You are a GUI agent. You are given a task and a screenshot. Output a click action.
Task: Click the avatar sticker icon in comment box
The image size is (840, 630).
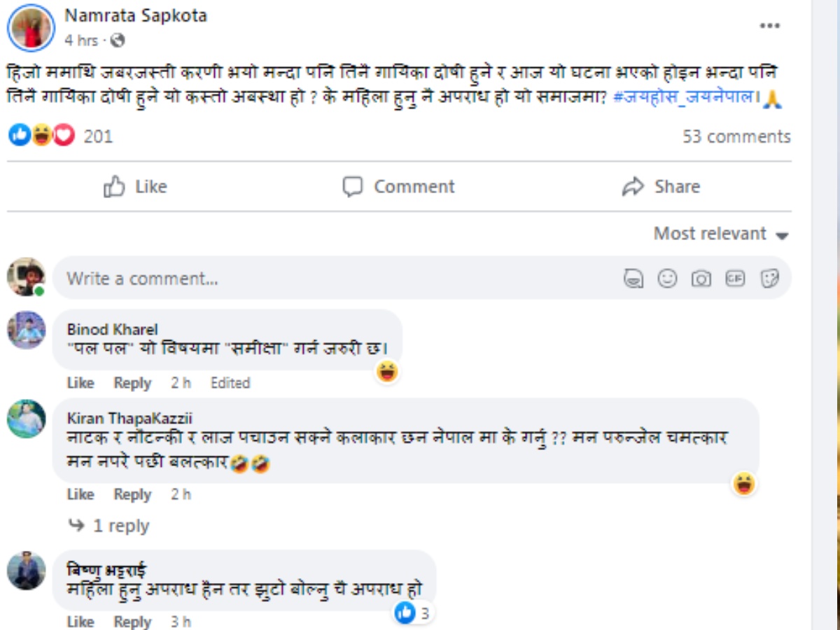pos(633,279)
